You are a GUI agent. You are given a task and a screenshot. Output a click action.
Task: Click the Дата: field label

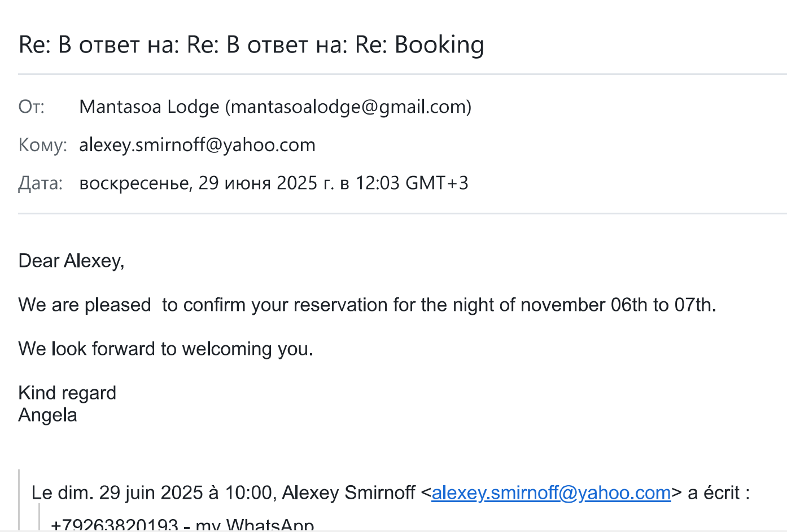[x=41, y=183]
